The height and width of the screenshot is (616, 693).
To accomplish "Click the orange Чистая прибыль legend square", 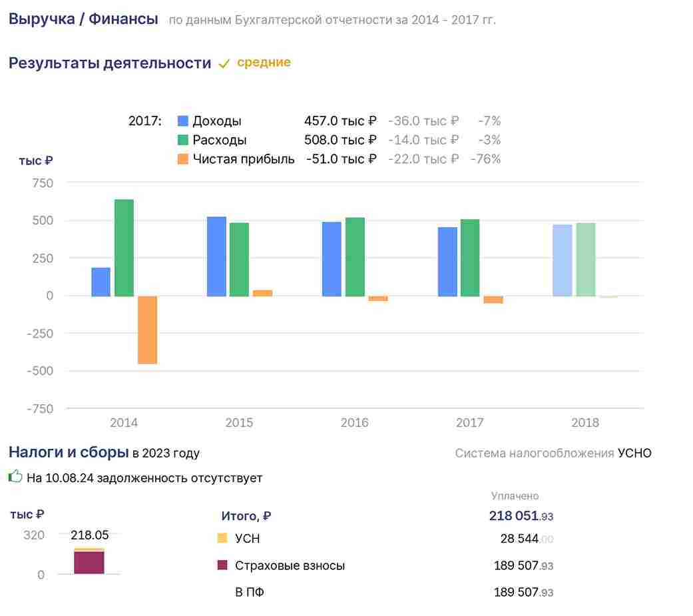I will [182, 158].
